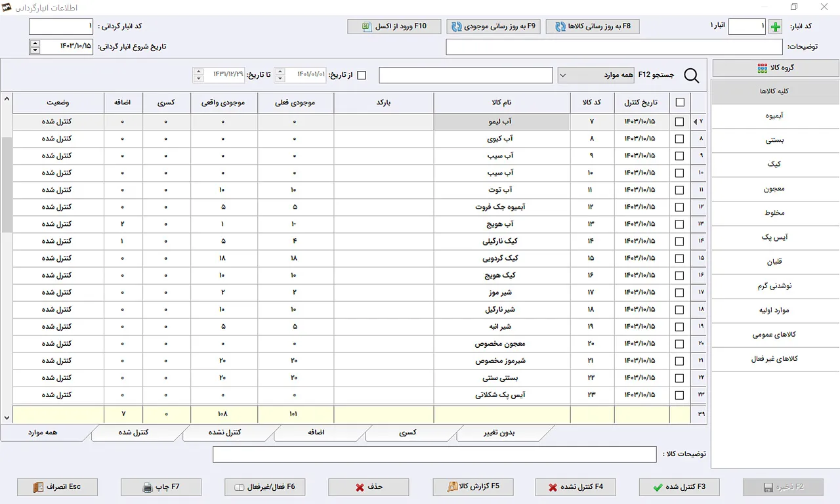Click the تا تاریخ date stepper arrows

pyautogui.click(x=198, y=75)
